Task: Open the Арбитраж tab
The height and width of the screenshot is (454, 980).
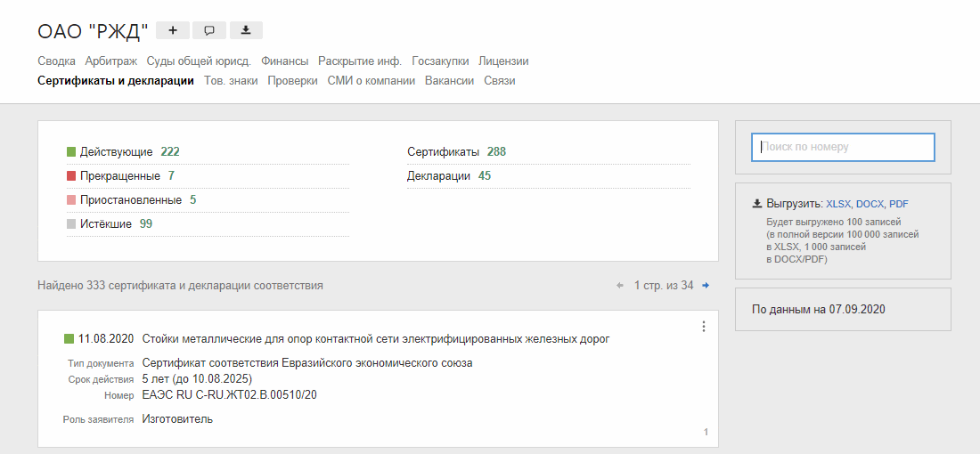Action: coord(111,61)
